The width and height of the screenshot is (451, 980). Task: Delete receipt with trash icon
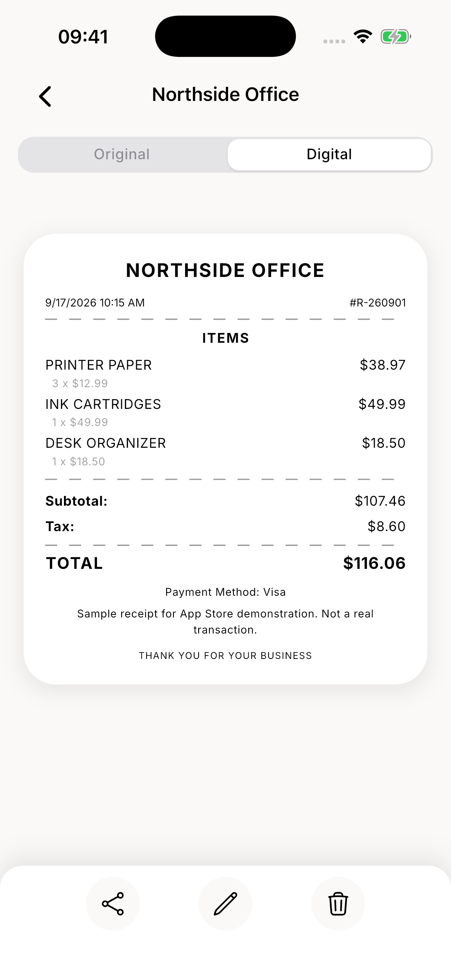338,903
